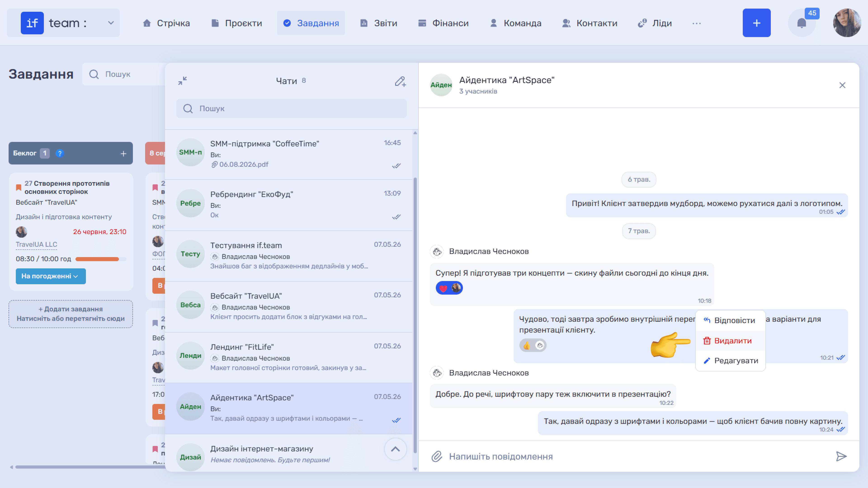The width and height of the screenshot is (868, 488).
Task: Open the Команда team tab
Action: click(516, 23)
